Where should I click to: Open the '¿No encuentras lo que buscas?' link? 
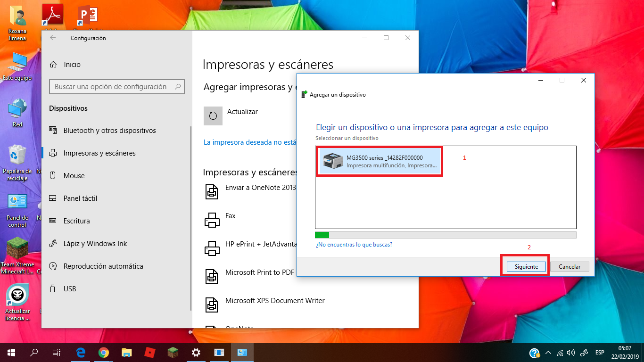[354, 245]
